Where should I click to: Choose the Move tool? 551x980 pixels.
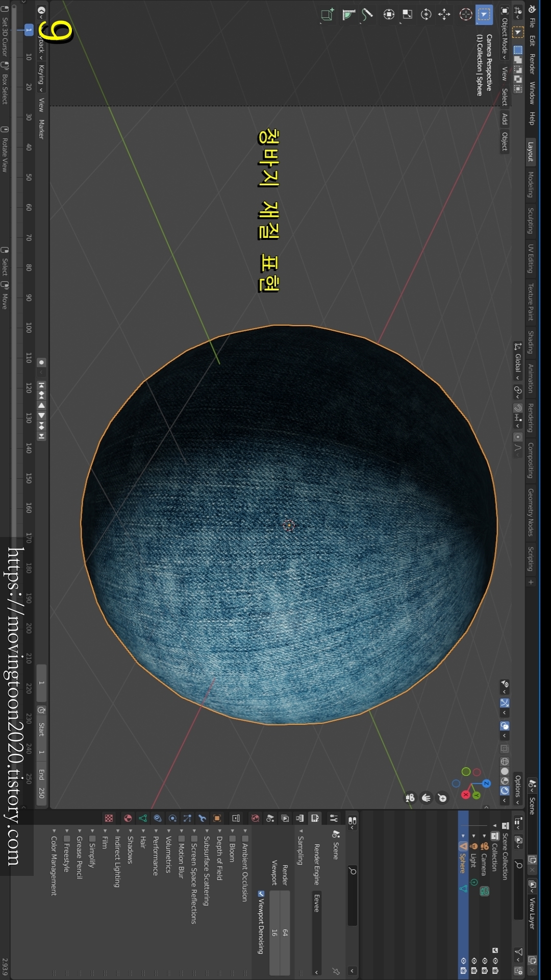(x=444, y=15)
